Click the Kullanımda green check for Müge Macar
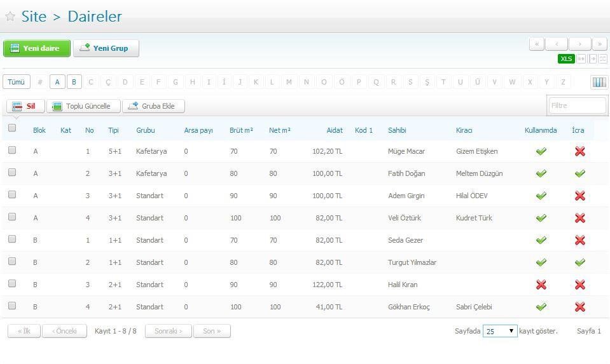This screenshot has height=364, width=610. [x=541, y=151]
